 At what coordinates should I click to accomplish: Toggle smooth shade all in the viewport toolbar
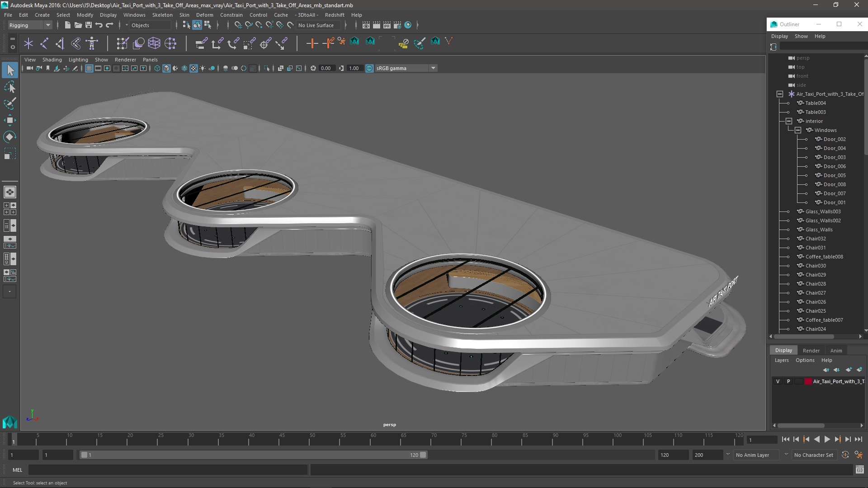pyautogui.click(x=166, y=68)
